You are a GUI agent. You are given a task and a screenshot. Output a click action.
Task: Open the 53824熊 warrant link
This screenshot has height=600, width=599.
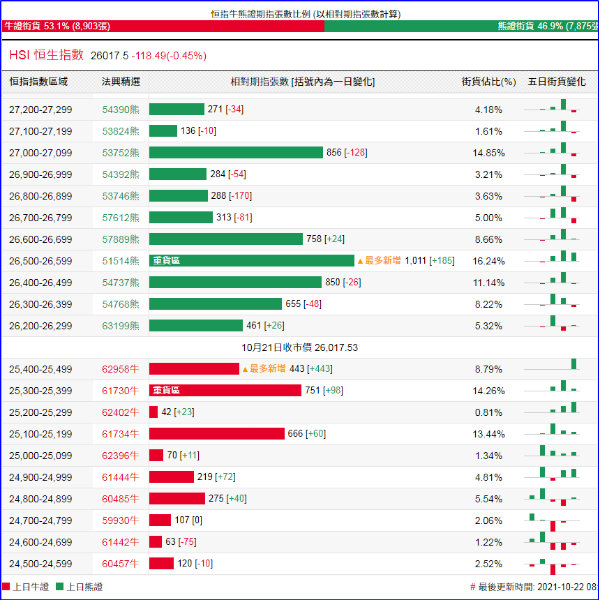tap(121, 131)
